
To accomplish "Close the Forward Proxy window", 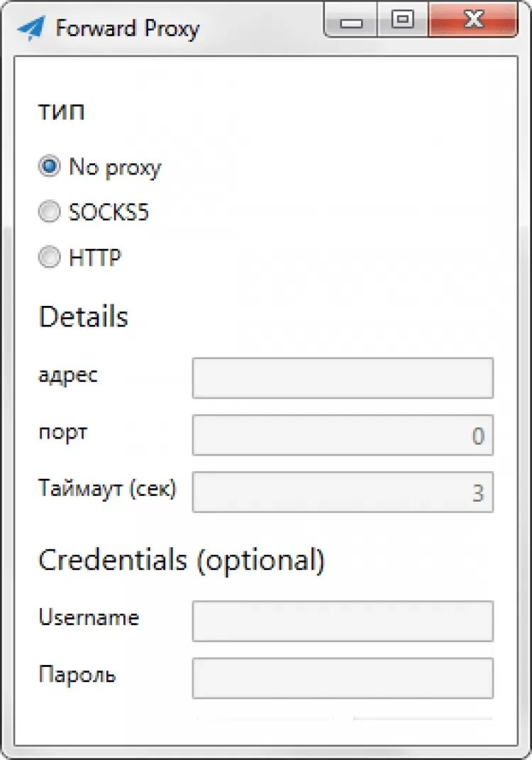I will click(473, 21).
